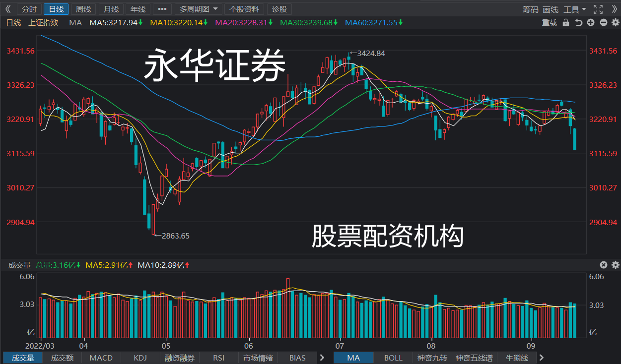
Task: Select 成交量 volume indicator tab
Action: pos(23,358)
